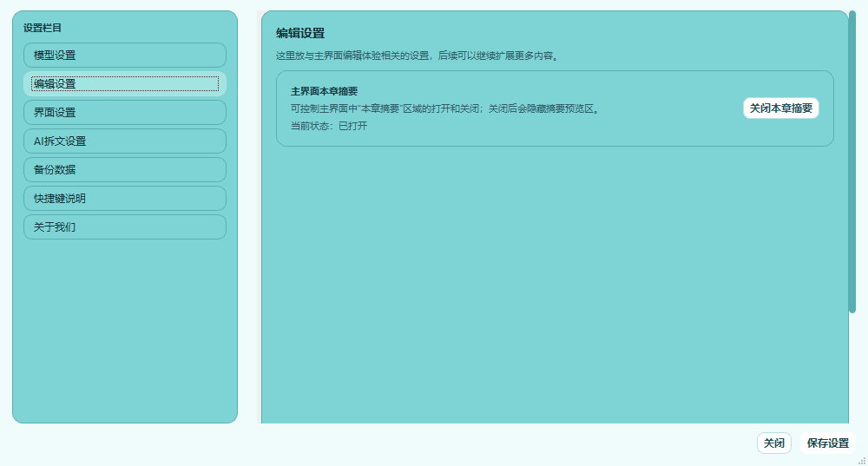Click the 关闭本章摘要 button

click(x=780, y=108)
